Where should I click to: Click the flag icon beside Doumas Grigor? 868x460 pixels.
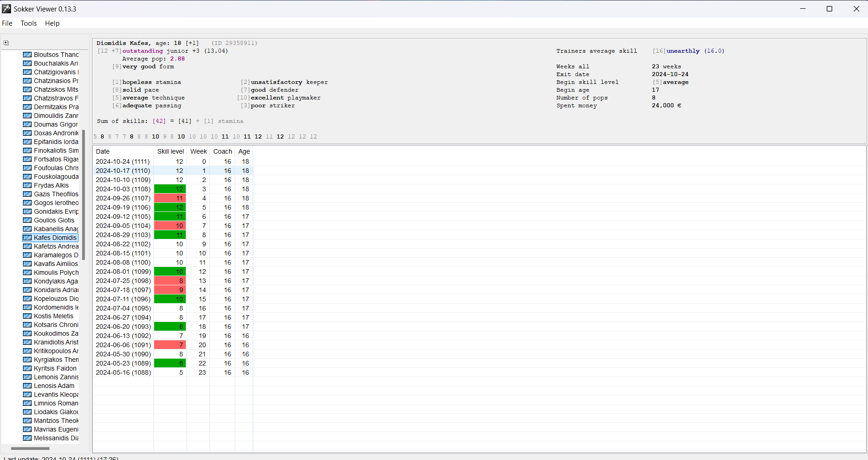click(28, 124)
